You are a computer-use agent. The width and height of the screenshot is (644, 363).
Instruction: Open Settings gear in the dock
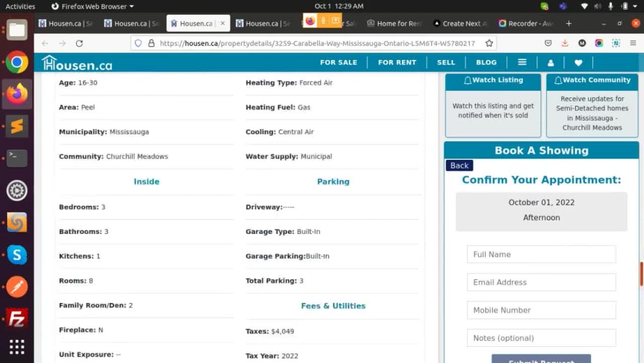[17, 190]
